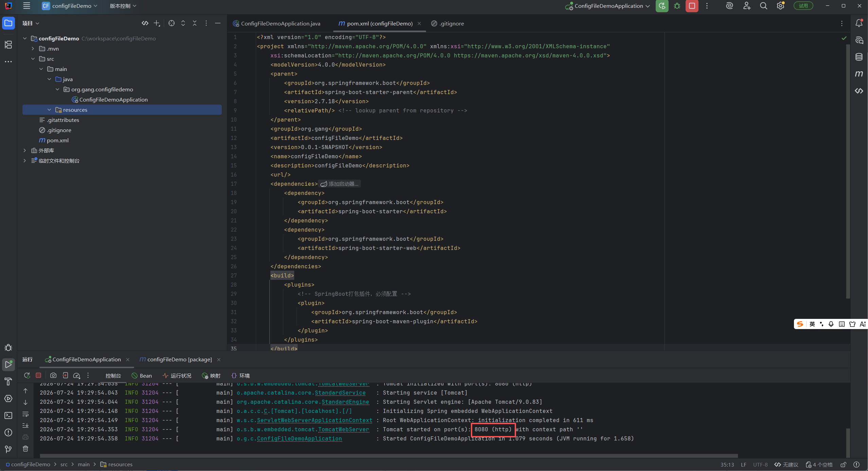The width and height of the screenshot is (868, 471).
Task: Open the 环境 environment tab
Action: [x=241, y=376]
